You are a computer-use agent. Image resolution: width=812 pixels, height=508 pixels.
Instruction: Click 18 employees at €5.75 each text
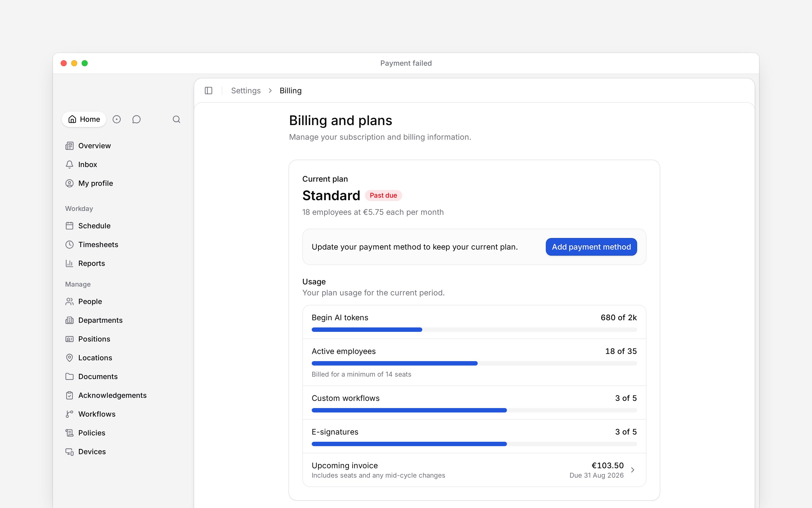pyautogui.click(x=373, y=212)
